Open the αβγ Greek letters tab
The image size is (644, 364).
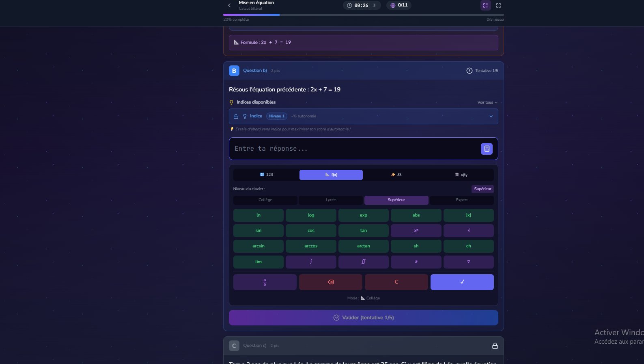click(461, 175)
